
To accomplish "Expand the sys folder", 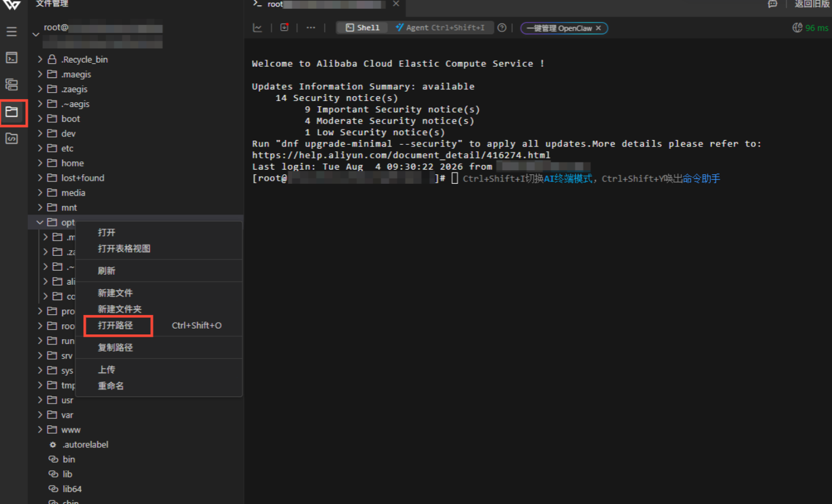I will click(40, 370).
